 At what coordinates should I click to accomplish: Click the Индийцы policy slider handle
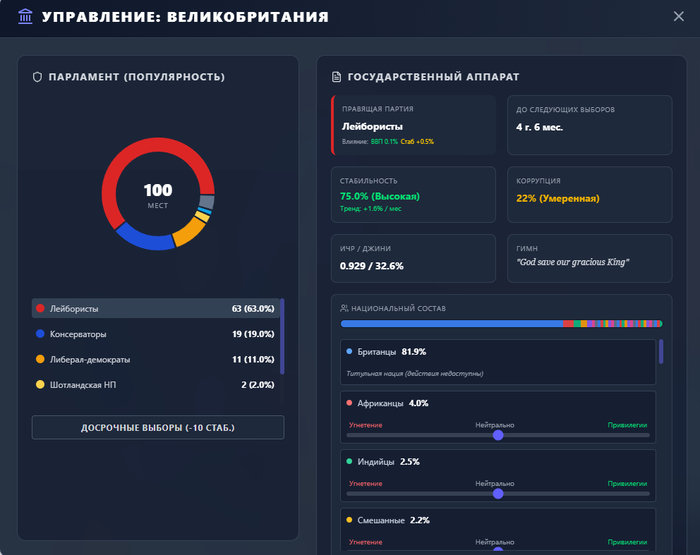pyautogui.click(x=498, y=493)
